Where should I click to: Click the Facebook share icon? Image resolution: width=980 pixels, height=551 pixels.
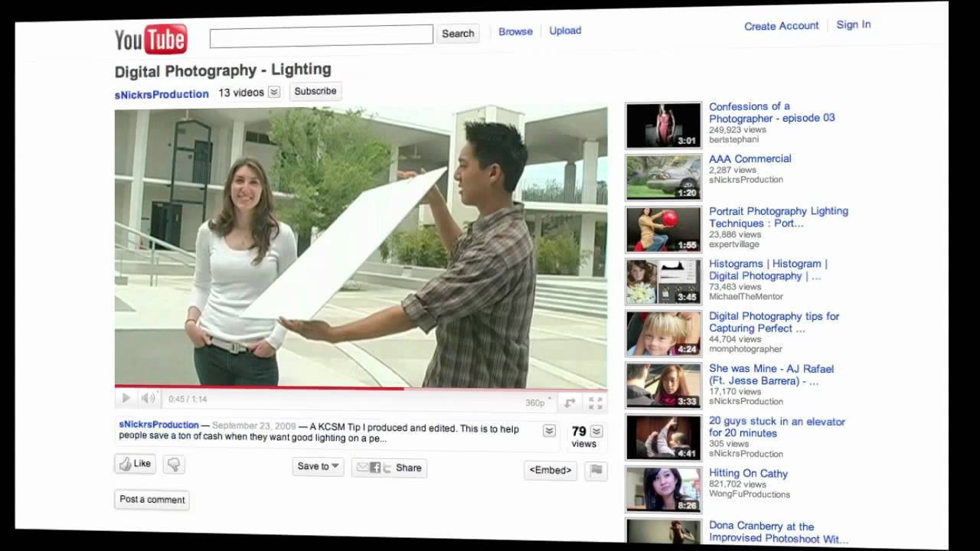(x=375, y=468)
